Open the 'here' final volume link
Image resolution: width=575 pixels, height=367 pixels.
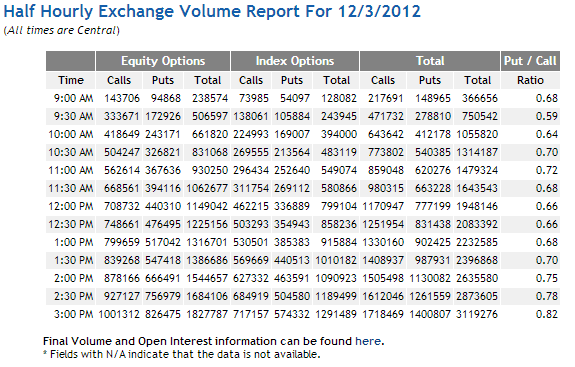368,341
